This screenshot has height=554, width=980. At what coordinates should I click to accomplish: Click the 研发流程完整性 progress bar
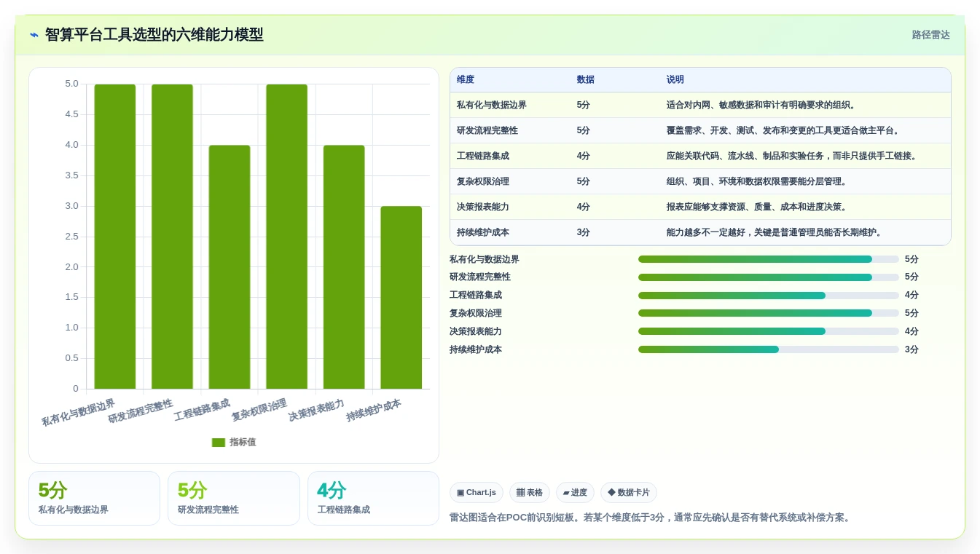(769, 277)
